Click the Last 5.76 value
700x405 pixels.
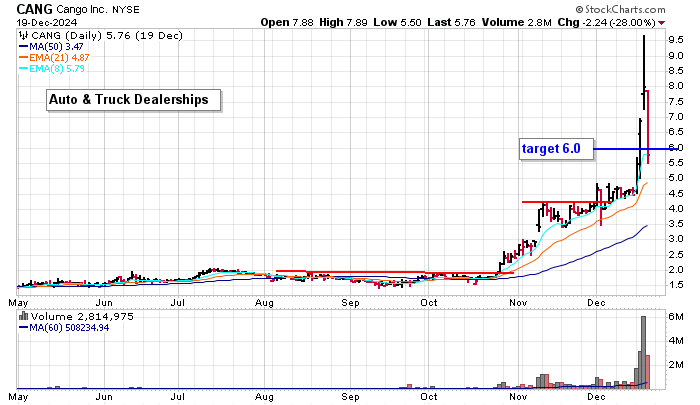[x=451, y=22]
